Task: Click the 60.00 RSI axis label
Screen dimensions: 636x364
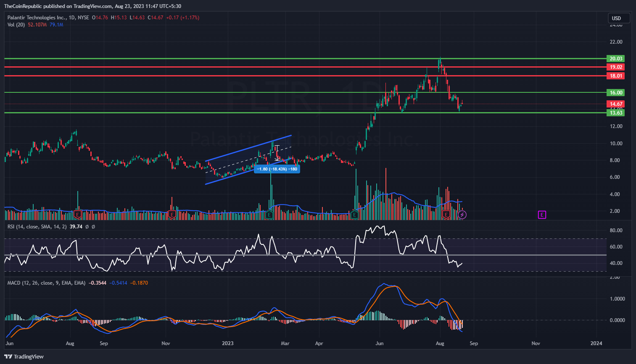Action: click(616, 247)
